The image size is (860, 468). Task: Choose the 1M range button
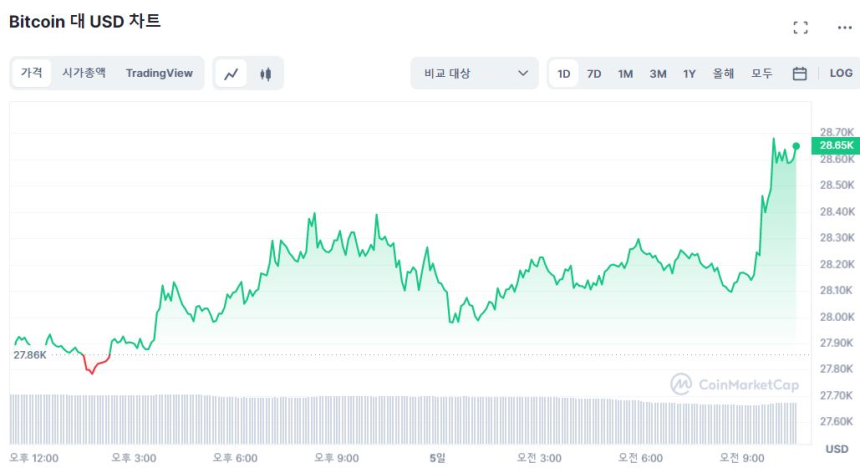tap(625, 73)
